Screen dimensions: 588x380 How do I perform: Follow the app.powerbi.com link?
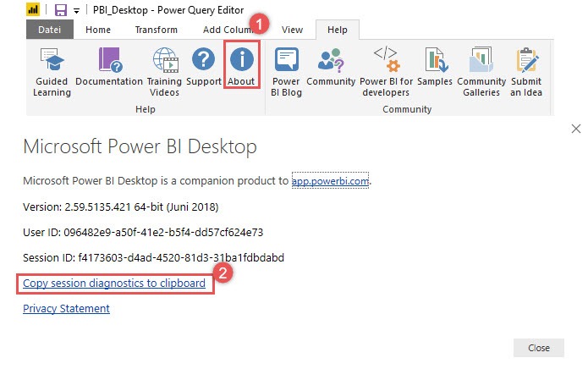coord(330,181)
